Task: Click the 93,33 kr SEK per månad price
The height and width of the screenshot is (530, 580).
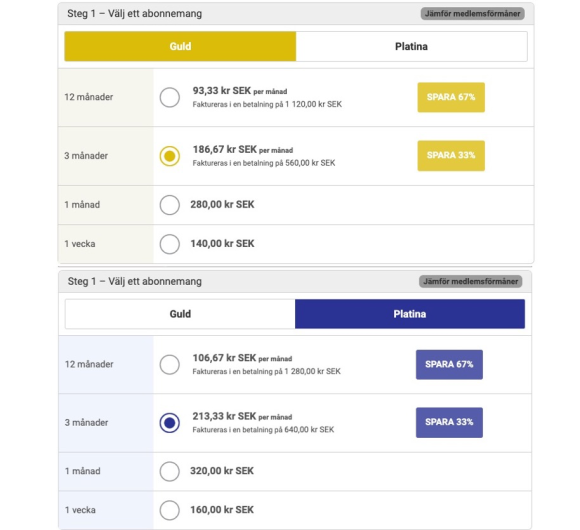Action: 240,91
